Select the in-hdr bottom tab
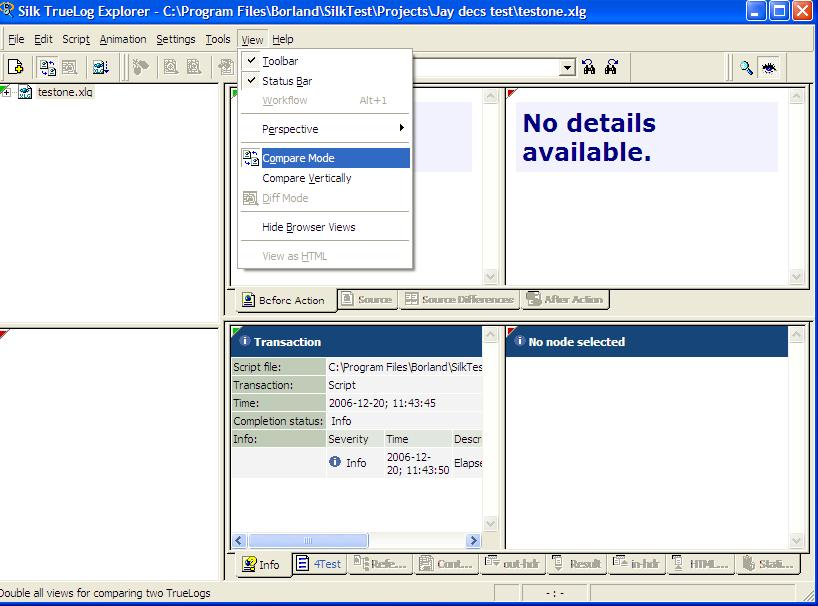This screenshot has width=818, height=606. click(x=637, y=564)
